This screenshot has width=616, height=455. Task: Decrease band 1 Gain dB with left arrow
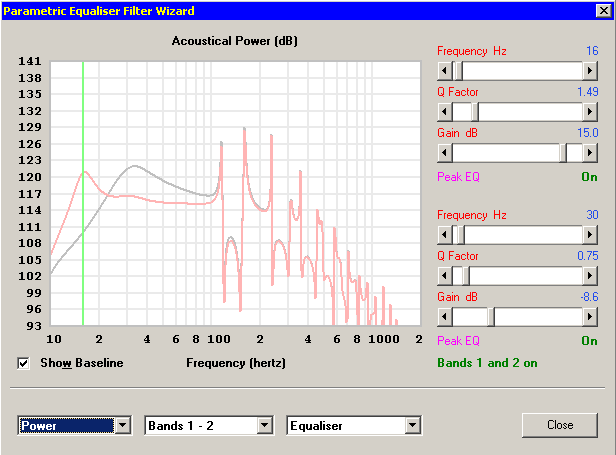pos(445,153)
